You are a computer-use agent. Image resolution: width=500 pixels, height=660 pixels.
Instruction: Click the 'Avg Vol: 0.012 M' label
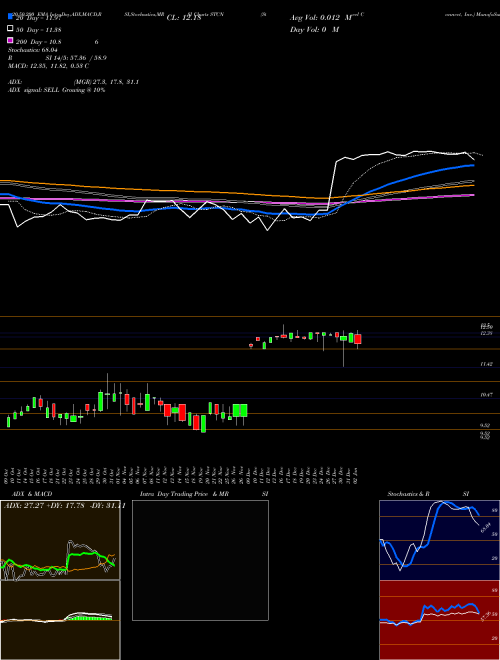[x=321, y=18]
